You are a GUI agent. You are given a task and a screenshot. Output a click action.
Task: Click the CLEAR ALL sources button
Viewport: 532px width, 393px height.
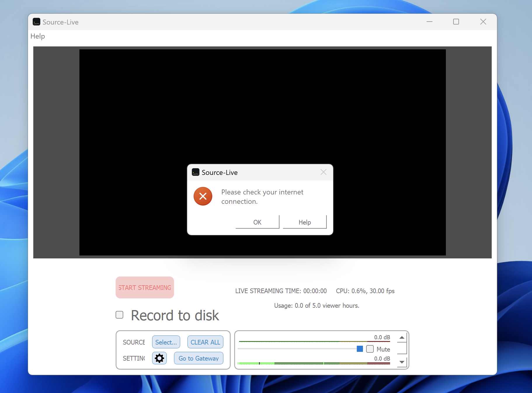point(205,342)
